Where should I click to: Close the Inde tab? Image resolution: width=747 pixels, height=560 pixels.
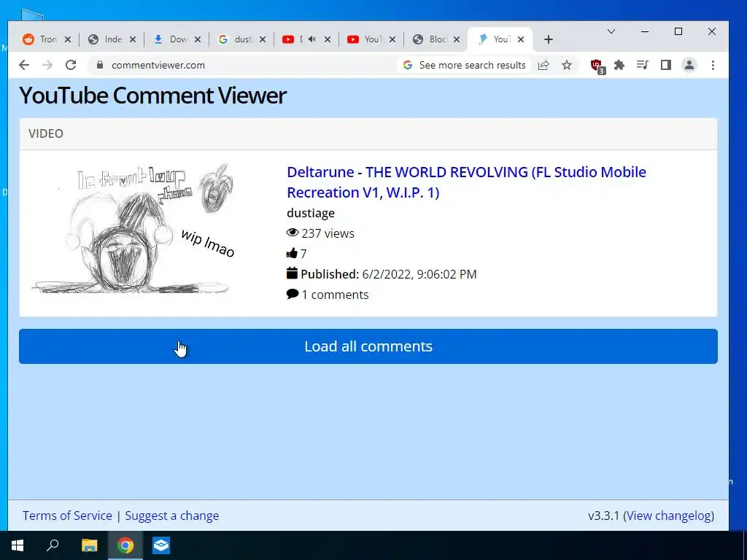point(133,39)
